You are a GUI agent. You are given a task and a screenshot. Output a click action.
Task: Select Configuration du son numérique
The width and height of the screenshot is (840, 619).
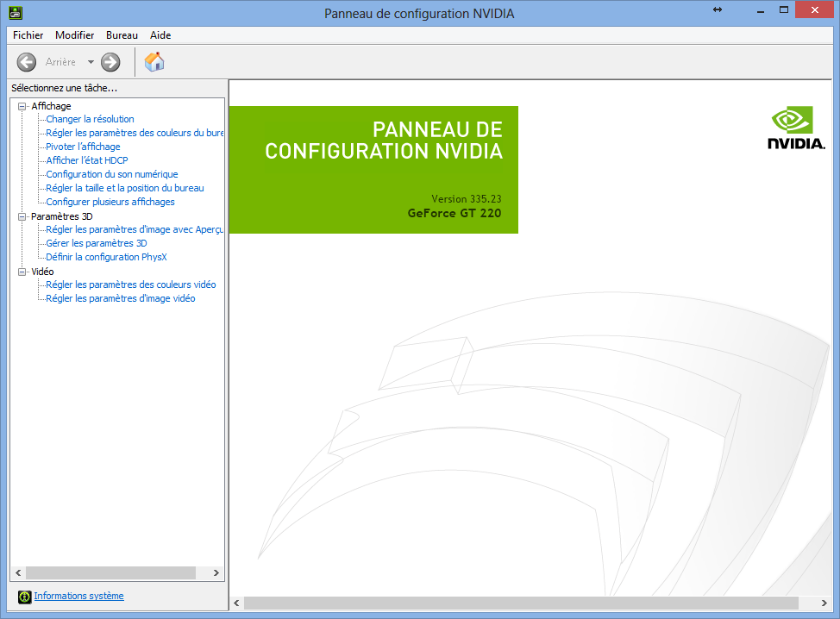point(112,174)
